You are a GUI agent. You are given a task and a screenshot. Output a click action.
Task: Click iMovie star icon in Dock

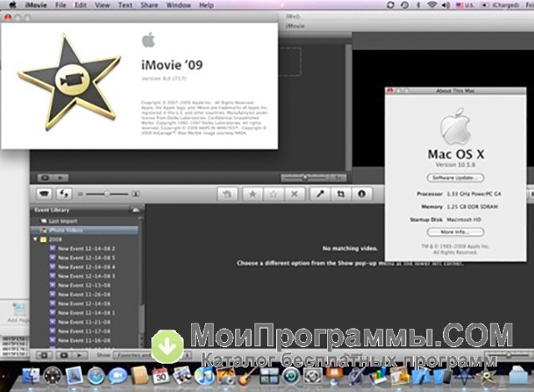coord(487,376)
